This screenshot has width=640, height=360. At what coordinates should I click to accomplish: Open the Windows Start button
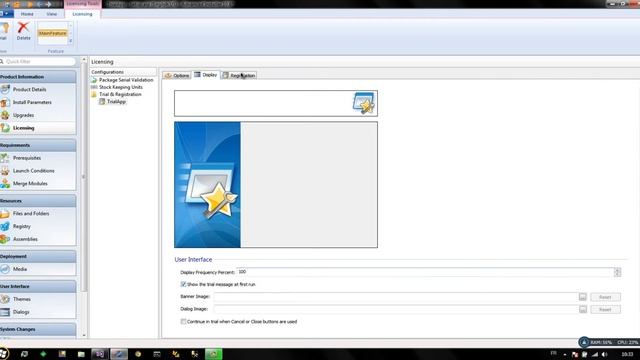[4, 353]
